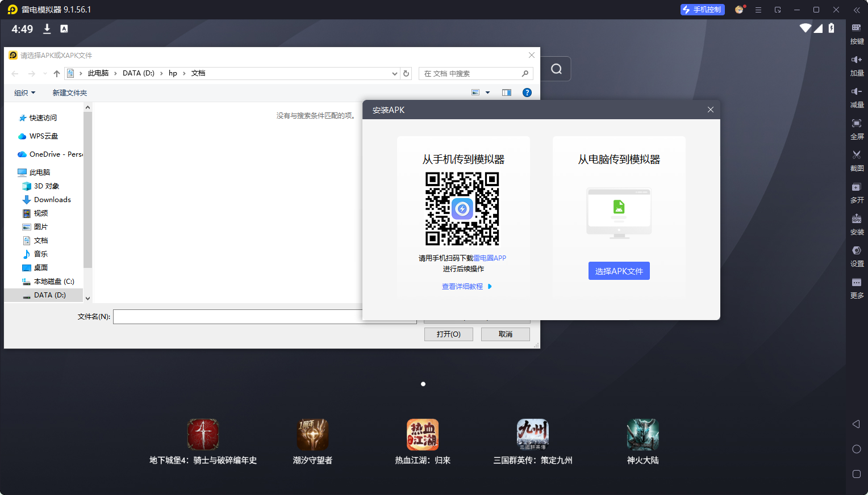Click the download icon in Android status bar
The width and height of the screenshot is (868, 495).
point(47,28)
